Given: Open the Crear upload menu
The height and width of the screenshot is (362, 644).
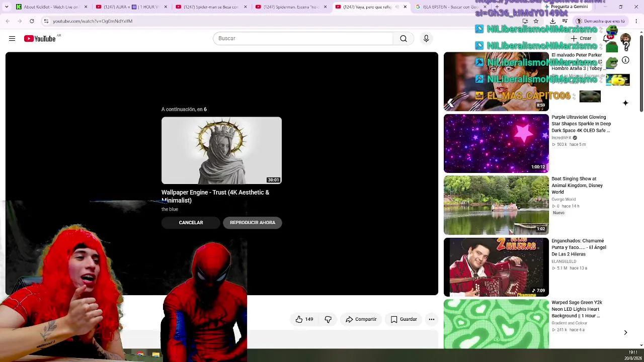Looking at the screenshot, I should tap(581, 39).
